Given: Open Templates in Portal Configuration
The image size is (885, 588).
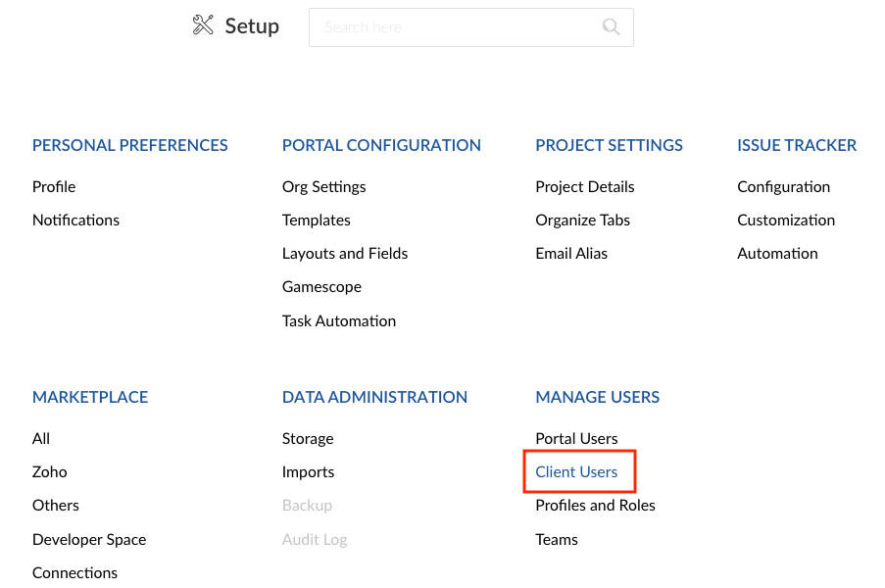Looking at the screenshot, I should (316, 220).
